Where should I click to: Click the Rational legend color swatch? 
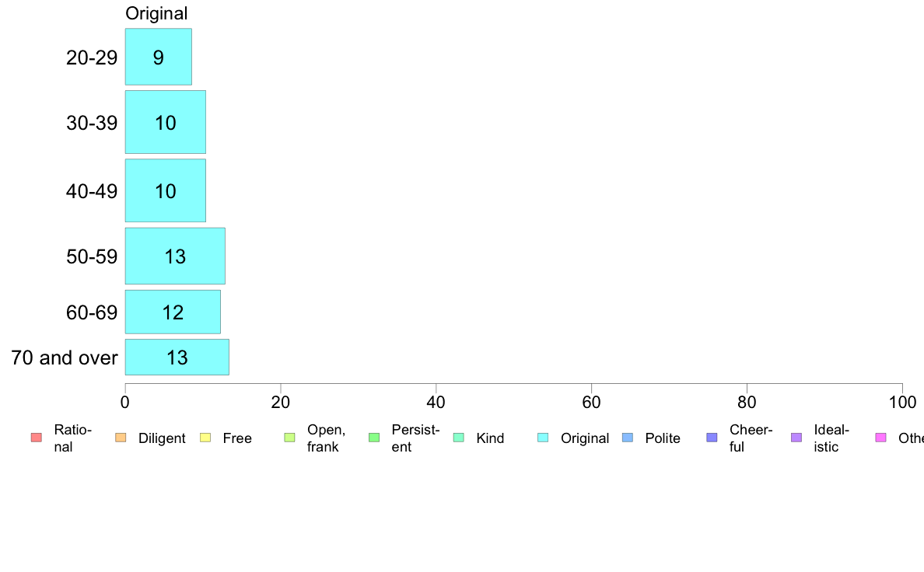pyautogui.click(x=37, y=438)
